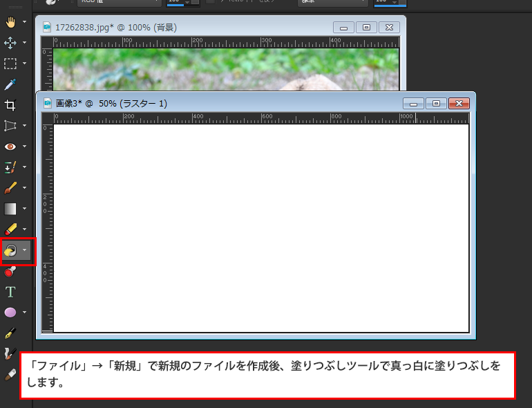
Task: Close the 画像3 window
Action: [x=459, y=103]
